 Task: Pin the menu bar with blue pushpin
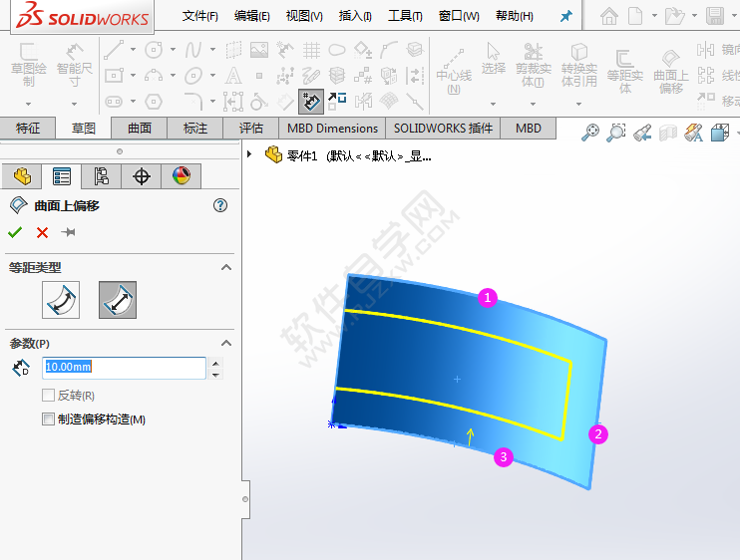point(565,17)
